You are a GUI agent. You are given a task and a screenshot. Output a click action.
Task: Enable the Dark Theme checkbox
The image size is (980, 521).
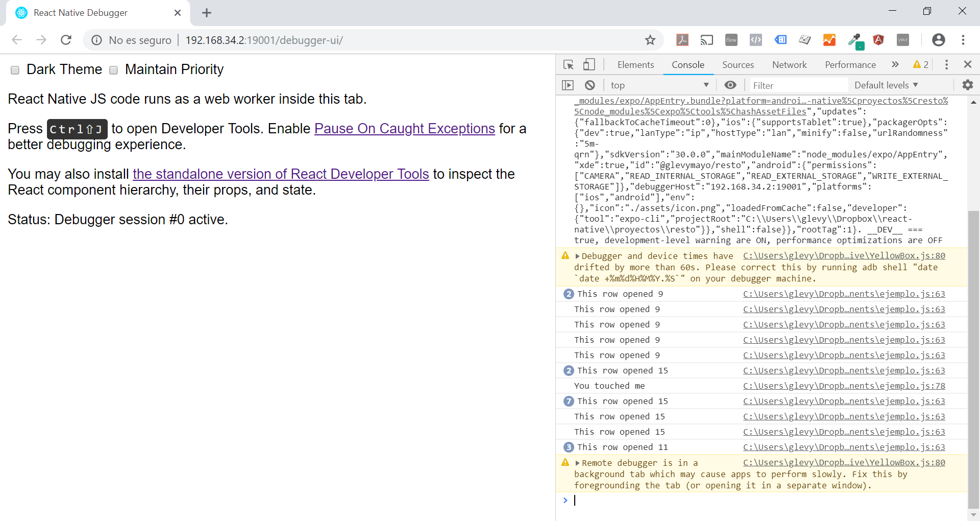pyautogui.click(x=15, y=70)
